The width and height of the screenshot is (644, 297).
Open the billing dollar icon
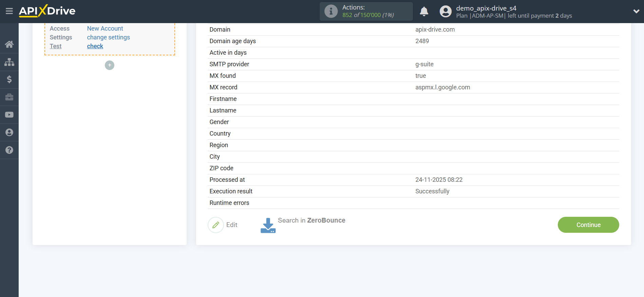9,80
